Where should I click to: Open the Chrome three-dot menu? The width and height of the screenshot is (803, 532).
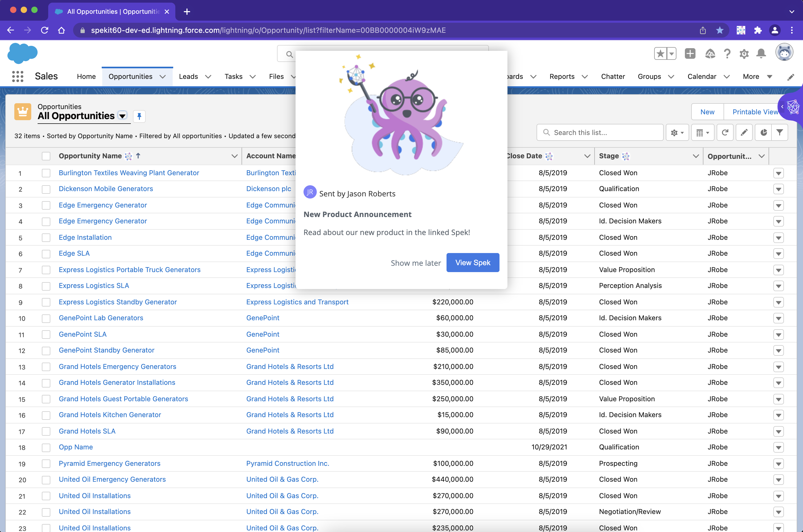tap(792, 30)
